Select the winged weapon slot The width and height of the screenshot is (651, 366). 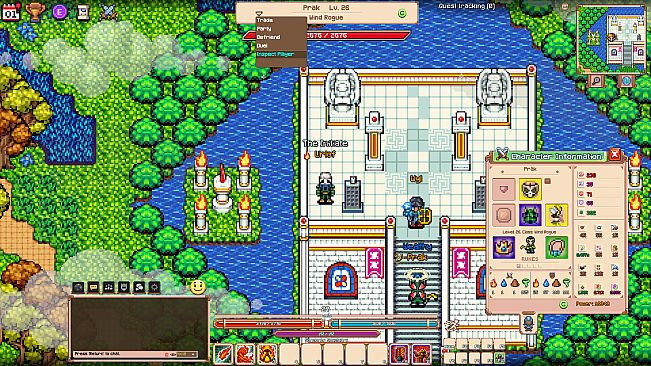[x=557, y=215]
